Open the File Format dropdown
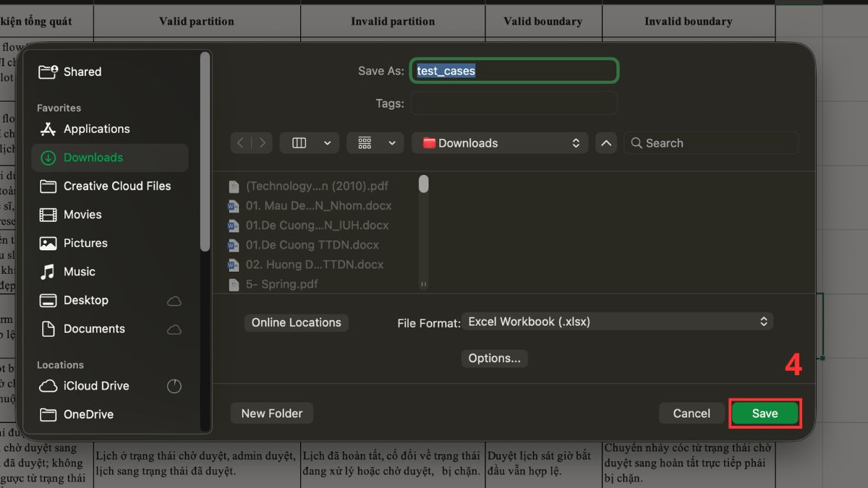This screenshot has width=868, height=488. (618, 322)
